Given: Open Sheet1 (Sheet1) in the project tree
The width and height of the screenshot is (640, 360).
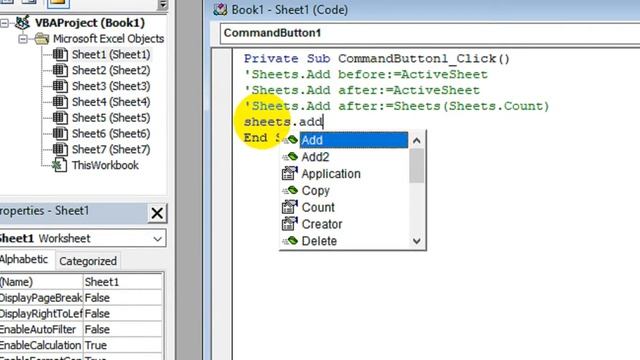Looking at the screenshot, I should [x=111, y=54].
